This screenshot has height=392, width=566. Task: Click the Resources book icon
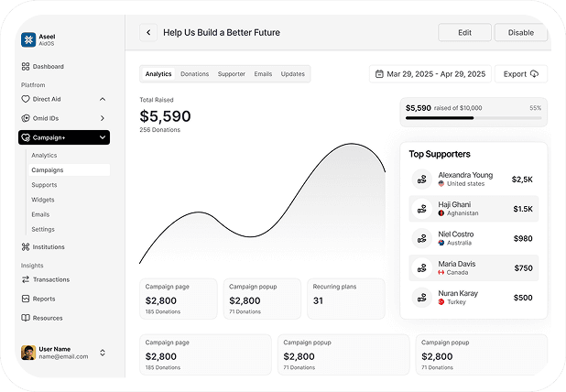coord(26,318)
